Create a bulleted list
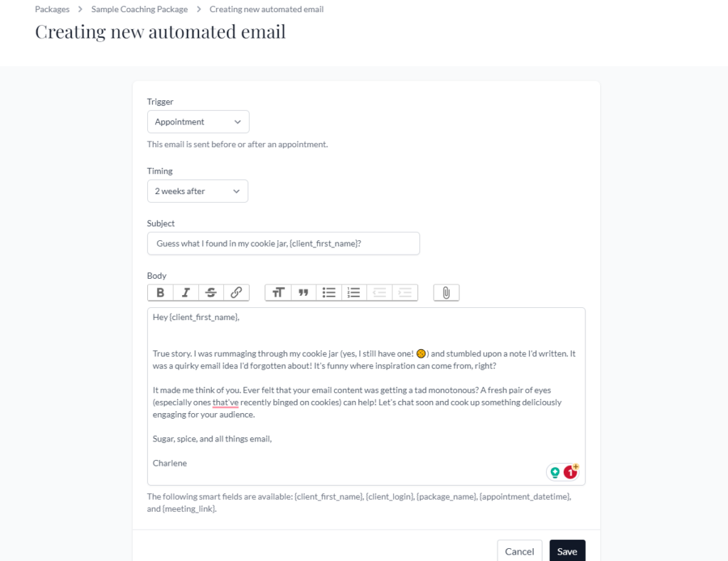Screen dimensions: 728x561 tap(328, 292)
